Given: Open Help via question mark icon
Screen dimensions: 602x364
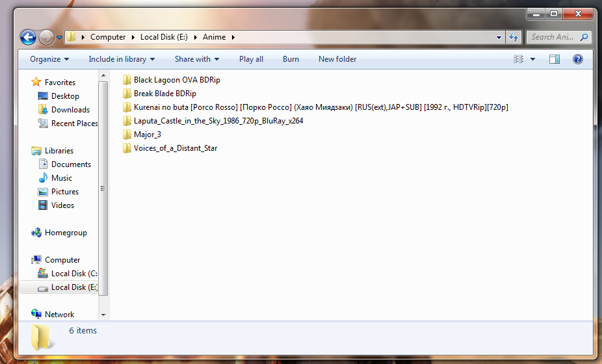Looking at the screenshot, I should (x=578, y=59).
